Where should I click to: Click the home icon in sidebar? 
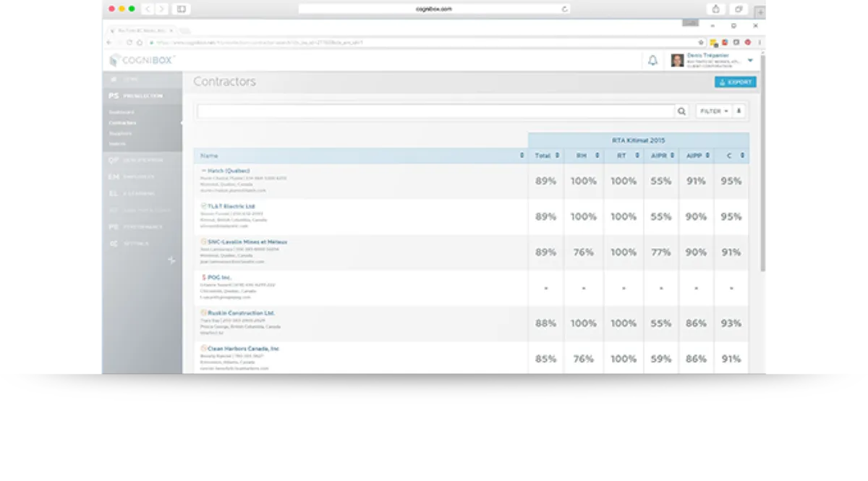(114, 79)
